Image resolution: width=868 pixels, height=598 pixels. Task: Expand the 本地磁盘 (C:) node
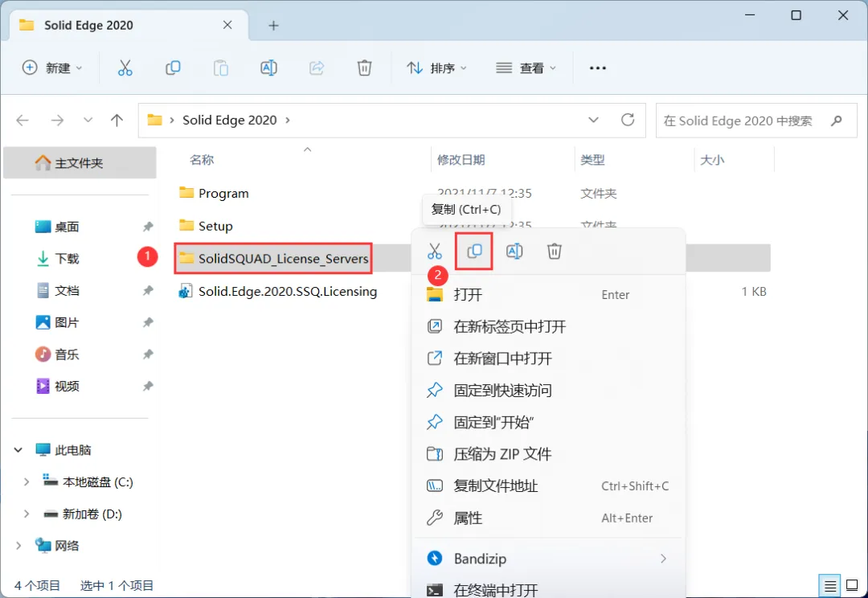[26, 481]
